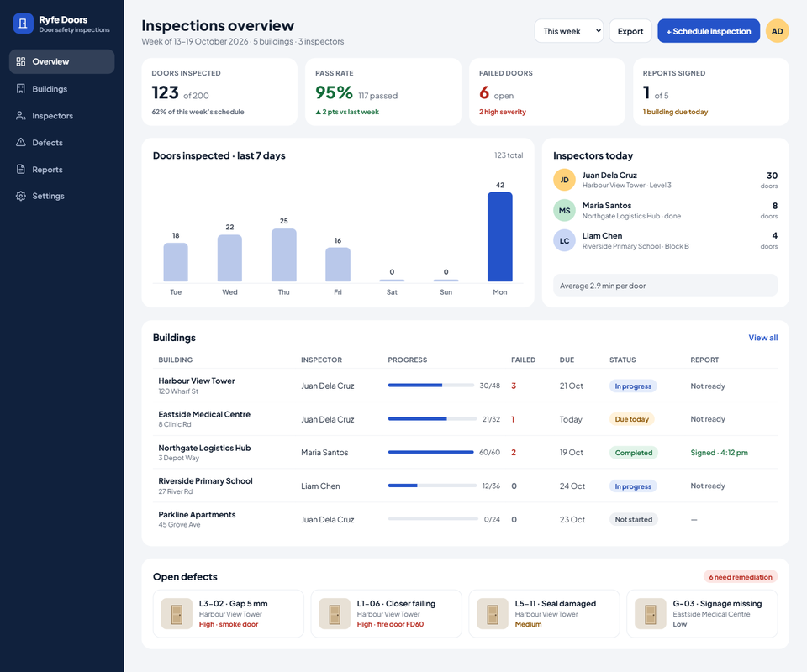Viewport: 807px width, 672px height.
Task: Go to Reports in the sidebar
Action: coord(61,169)
